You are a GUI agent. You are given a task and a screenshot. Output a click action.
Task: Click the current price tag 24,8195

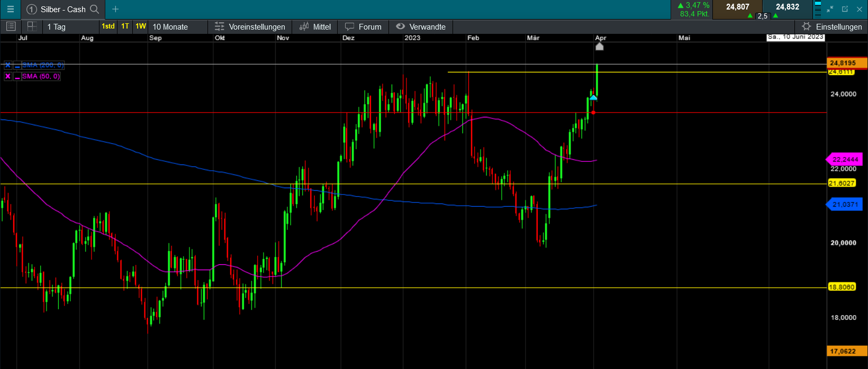click(x=847, y=63)
